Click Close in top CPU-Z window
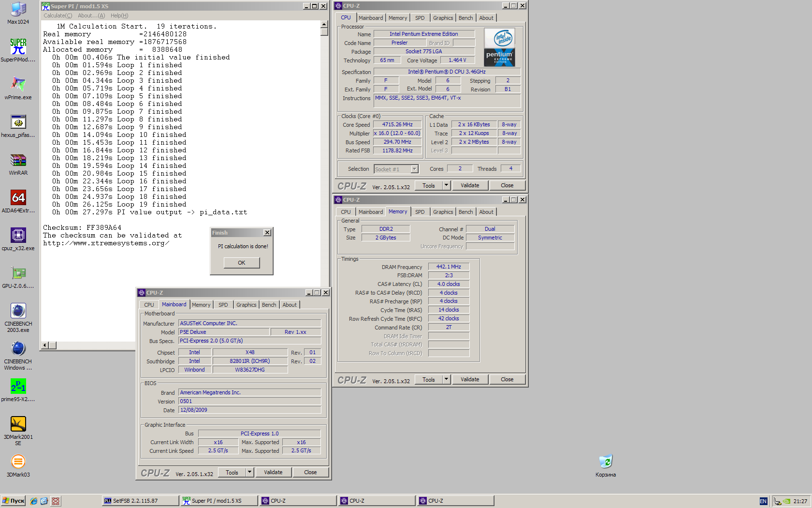Viewport: 812px width, 508px height. pyautogui.click(x=507, y=185)
